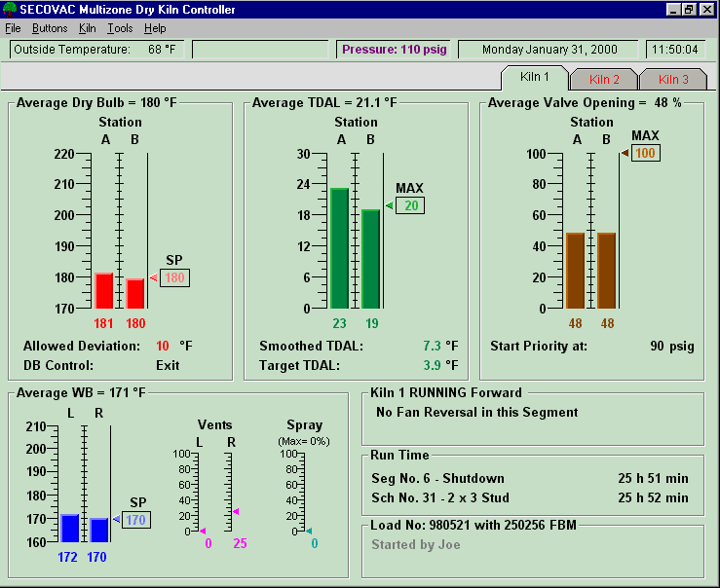
Task: Click the green TDAL max arrow marker
Action: click(x=389, y=205)
